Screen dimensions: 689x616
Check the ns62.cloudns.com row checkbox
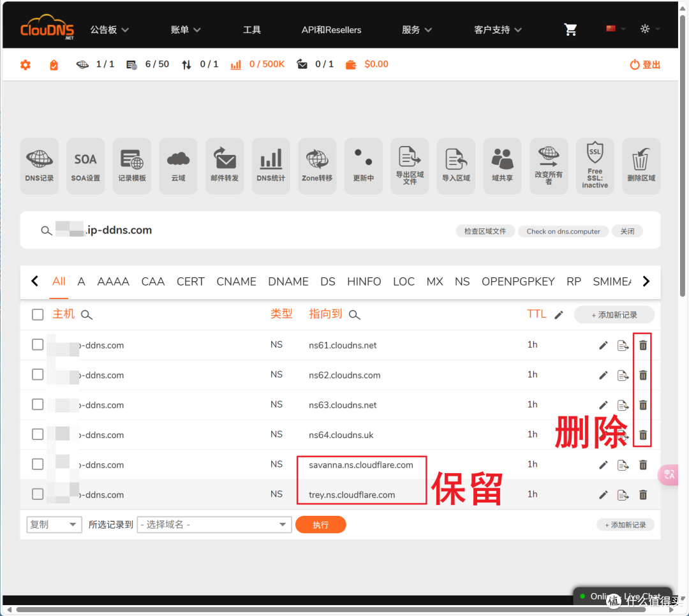tap(38, 374)
